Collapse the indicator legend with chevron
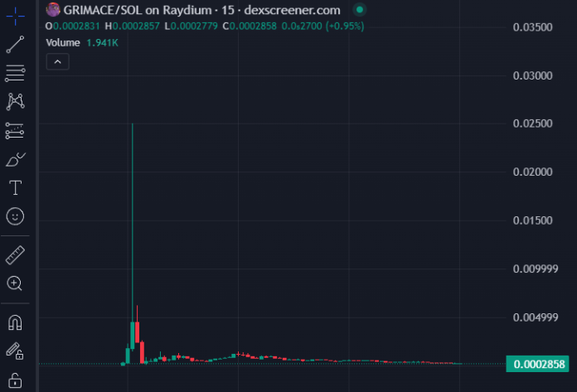The height and width of the screenshot is (392, 577). (x=58, y=61)
